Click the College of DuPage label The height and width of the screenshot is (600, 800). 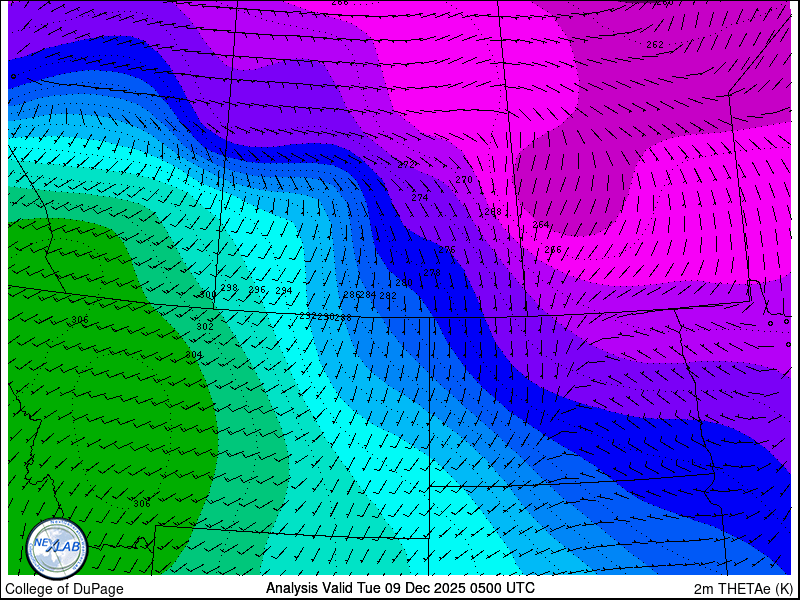[x=64, y=589]
